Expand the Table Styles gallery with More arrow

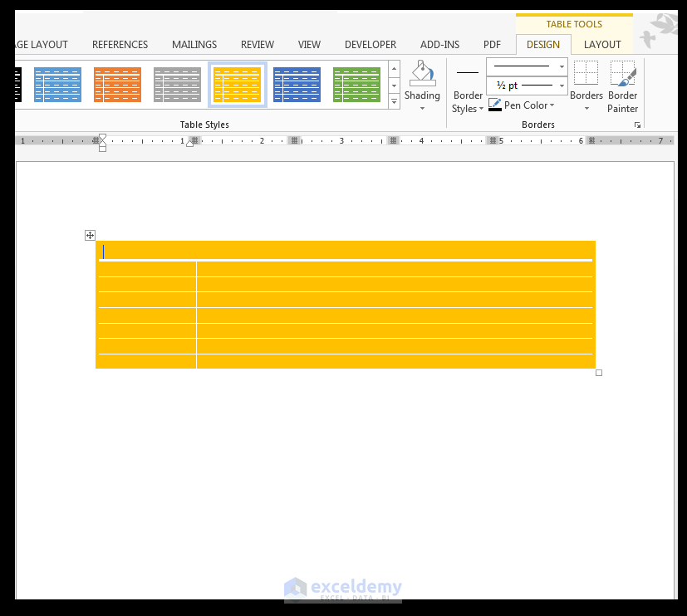tap(393, 102)
